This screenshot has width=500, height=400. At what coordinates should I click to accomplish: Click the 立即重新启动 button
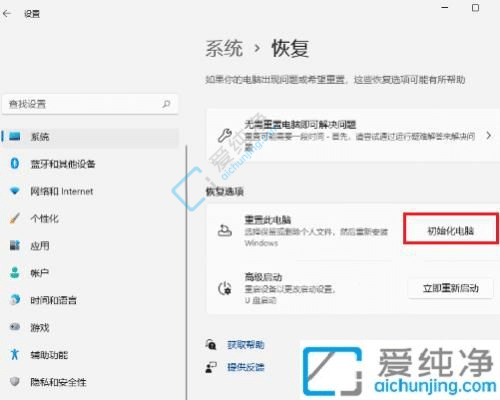click(451, 288)
